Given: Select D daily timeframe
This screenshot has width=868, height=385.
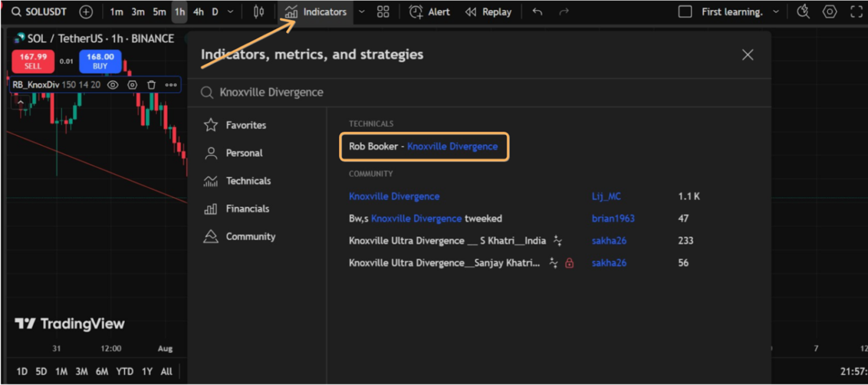Looking at the screenshot, I should click(x=215, y=12).
